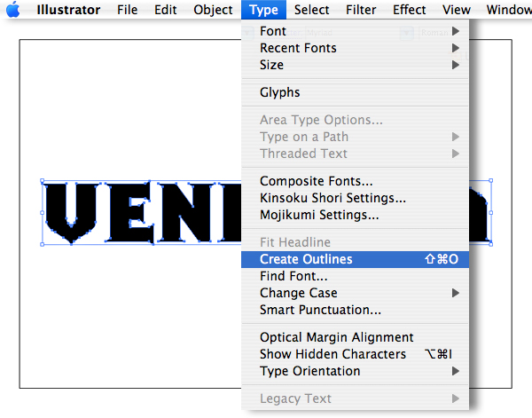
Task: Open Smart Punctuation… dialog
Action: coord(355,310)
